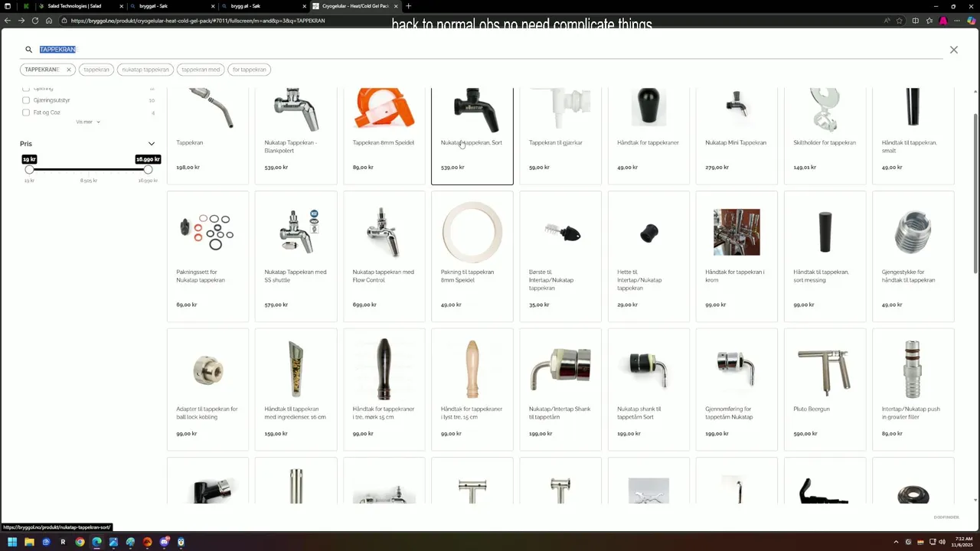Expand categories with Vis mer

(x=87, y=122)
